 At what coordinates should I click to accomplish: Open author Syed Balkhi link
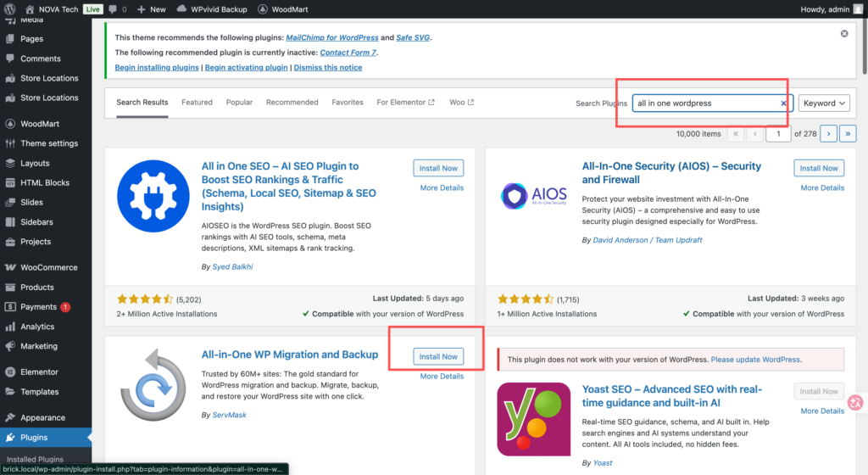(232, 267)
